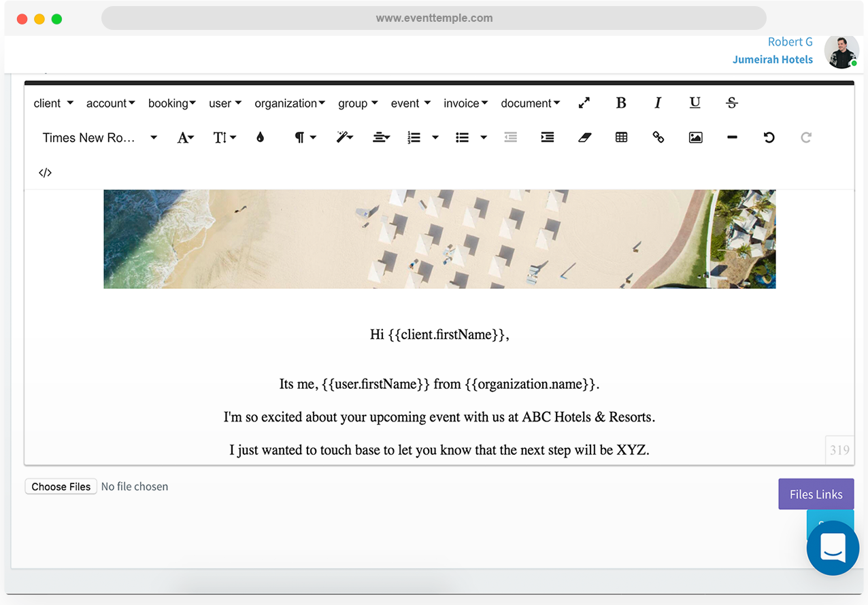Insert a table into the email
The height and width of the screenshot is (605, 868).
tap(621, 137)
